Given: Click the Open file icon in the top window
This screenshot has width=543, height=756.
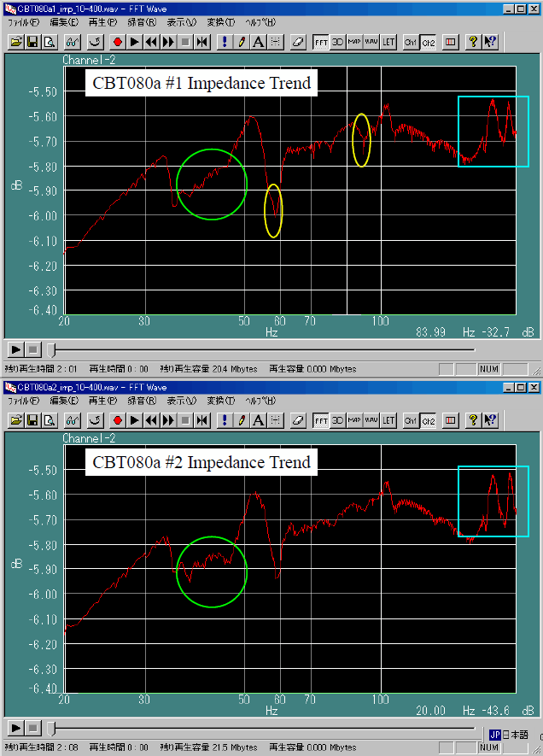Looking at the screenshot, I should tap(16, 41).
